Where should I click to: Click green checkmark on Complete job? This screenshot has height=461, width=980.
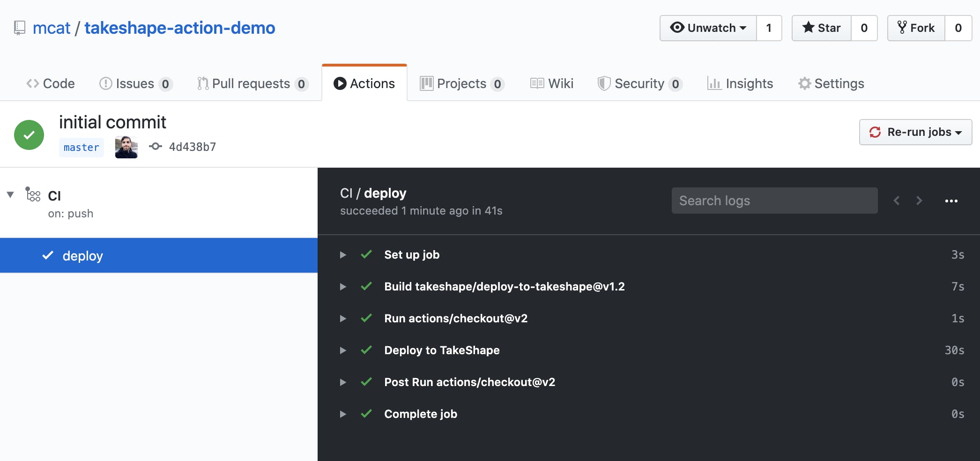click(x=366, y=414)
